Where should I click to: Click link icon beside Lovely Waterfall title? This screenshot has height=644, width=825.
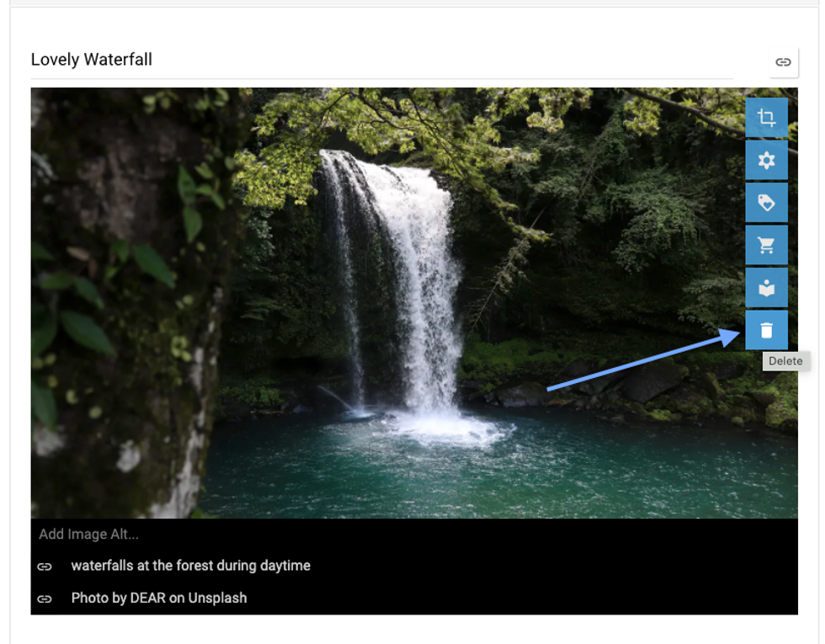(783, 62)
